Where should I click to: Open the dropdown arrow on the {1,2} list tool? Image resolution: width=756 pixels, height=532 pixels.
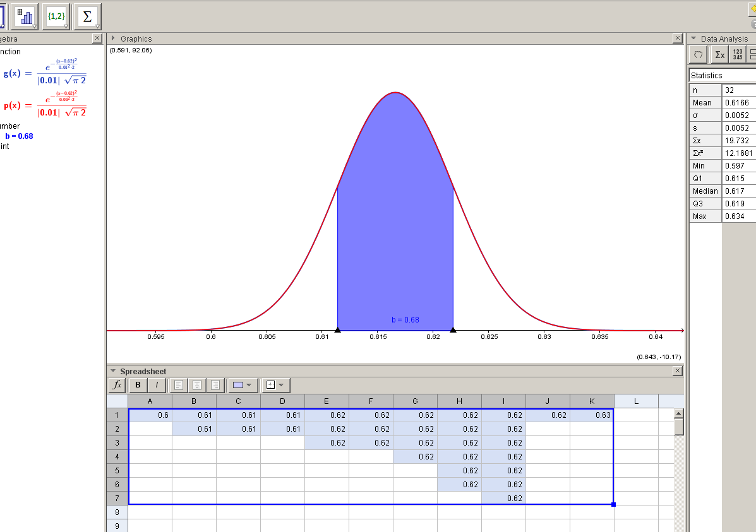66,27
